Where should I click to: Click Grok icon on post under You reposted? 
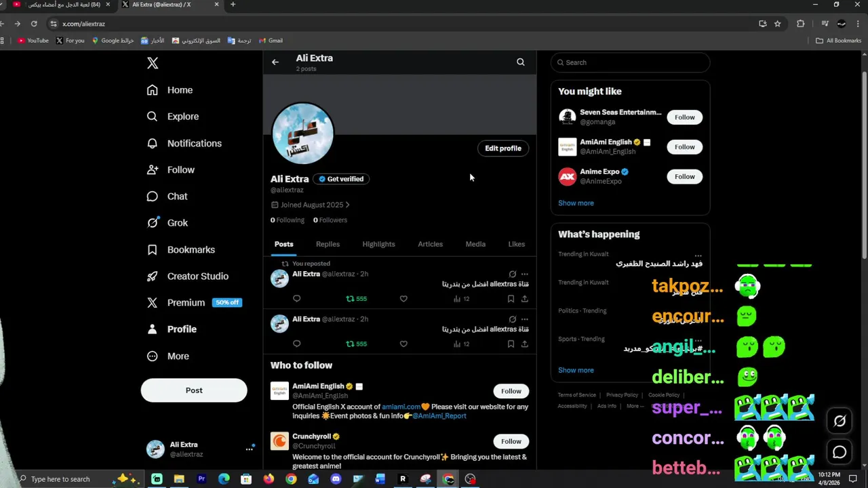point(512,274)
